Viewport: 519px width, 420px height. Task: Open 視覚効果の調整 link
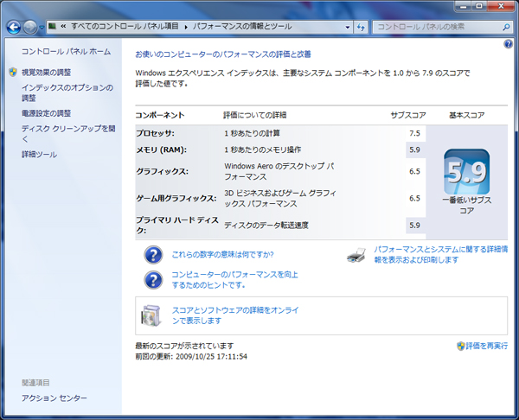[47, 73]
